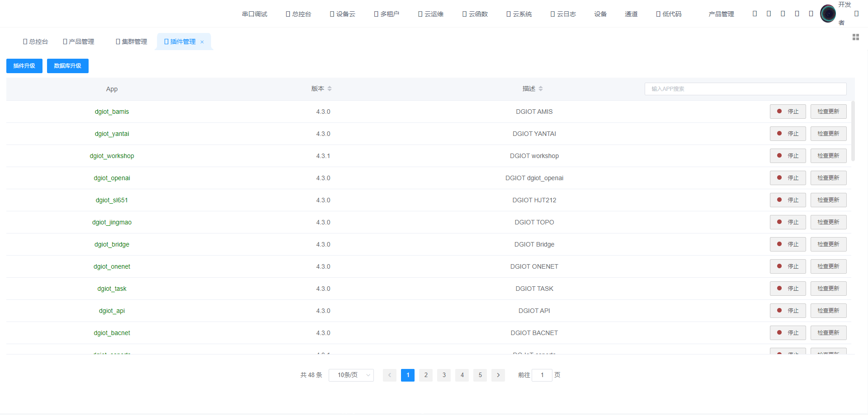Sort by the 版本 column arrows

point(330,89)
